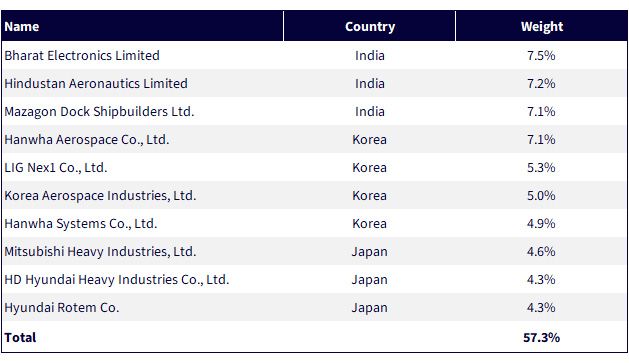Click the Country column header
Viewport: 629px width, 363px height.
(370, 26)
